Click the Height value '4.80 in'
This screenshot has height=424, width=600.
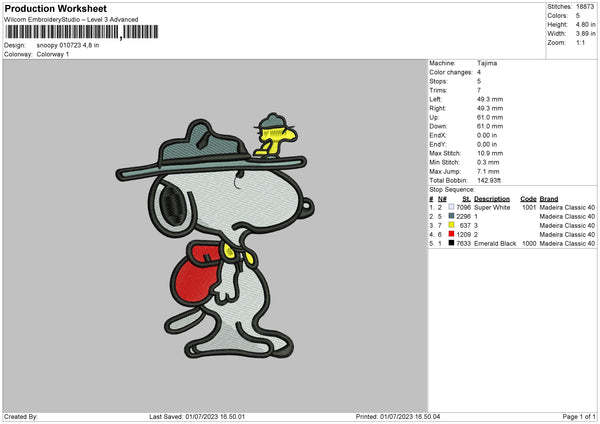(x=585, y=24)
